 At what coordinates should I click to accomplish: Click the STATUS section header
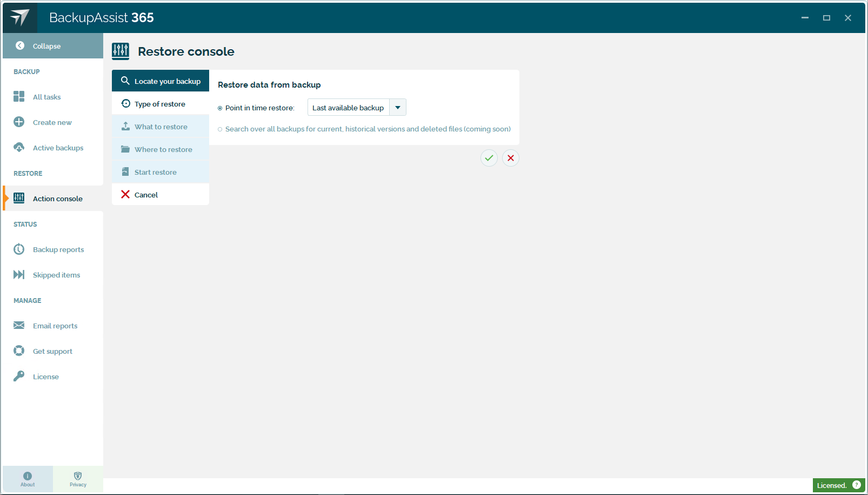coord(25,225)
